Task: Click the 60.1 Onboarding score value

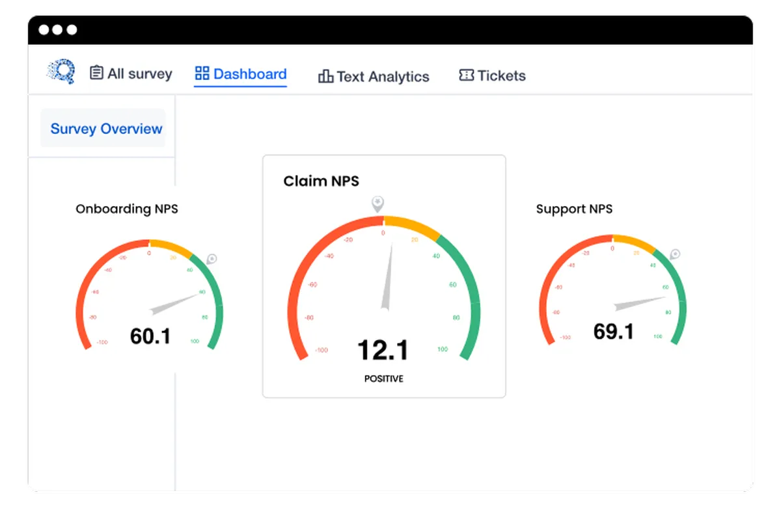Action: click(x=150, y=336)
